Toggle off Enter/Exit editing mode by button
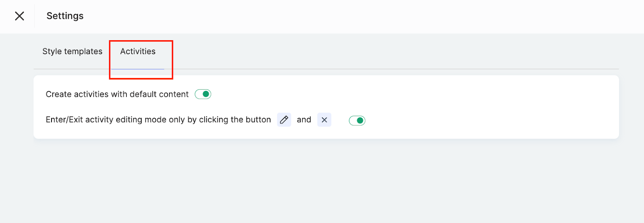This screenshot has height=223, width=644. [x=357, y=120]
